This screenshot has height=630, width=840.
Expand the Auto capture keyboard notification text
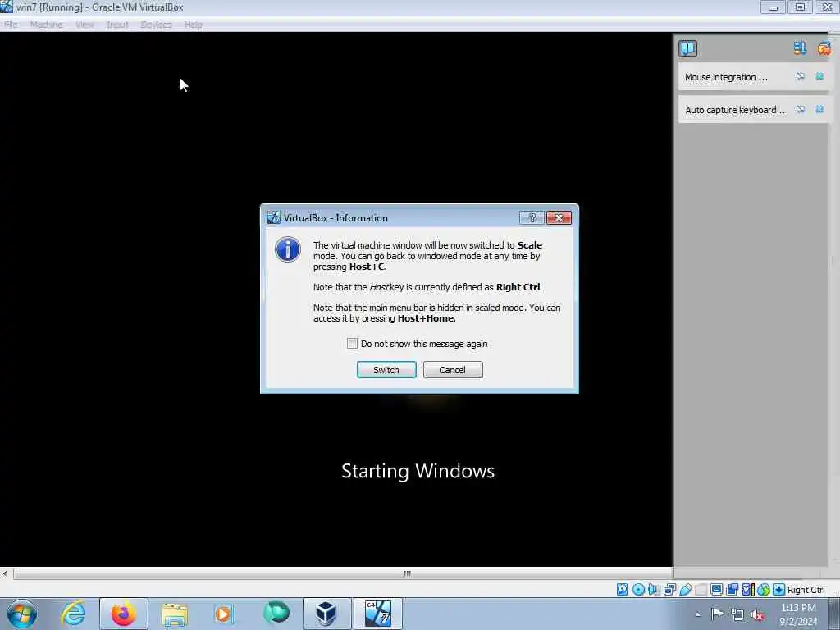[x=736, y=110]
